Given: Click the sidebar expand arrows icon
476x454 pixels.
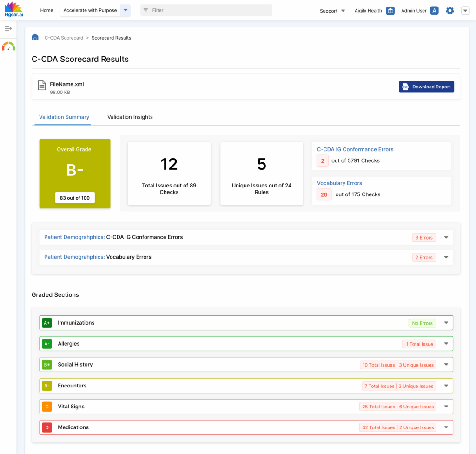Looking at the screenshot, I should (8, 28).
